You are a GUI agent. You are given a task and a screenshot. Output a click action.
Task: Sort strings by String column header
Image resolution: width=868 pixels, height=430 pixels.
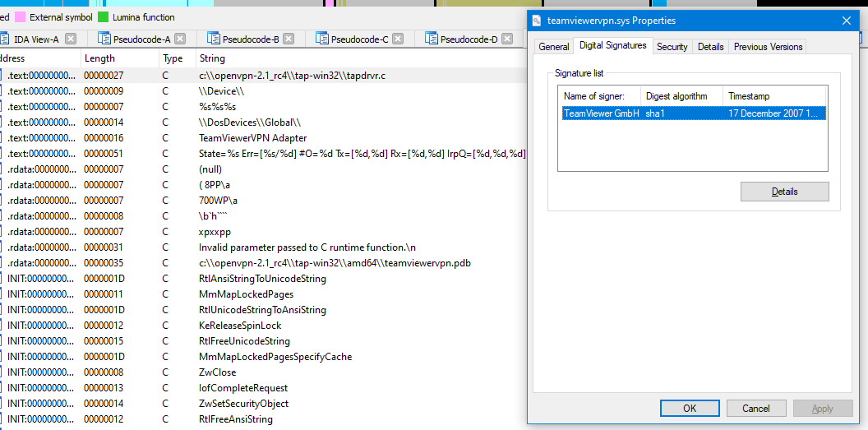[361, 58]
